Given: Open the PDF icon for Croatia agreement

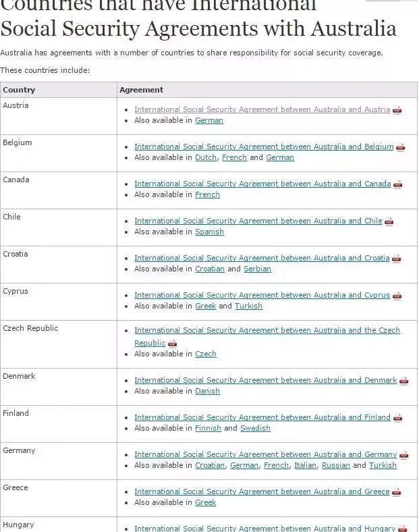Looking at the screenshot, I should (x=396, y=259).
